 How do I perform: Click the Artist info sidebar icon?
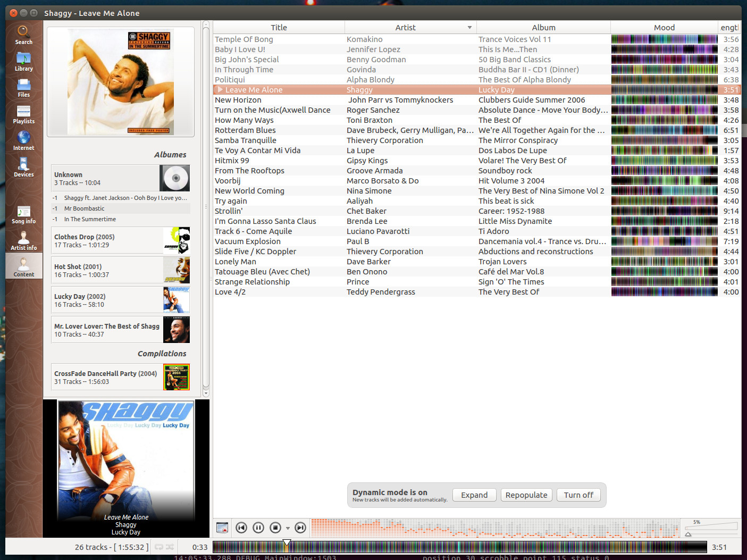(x=23, y=241)
